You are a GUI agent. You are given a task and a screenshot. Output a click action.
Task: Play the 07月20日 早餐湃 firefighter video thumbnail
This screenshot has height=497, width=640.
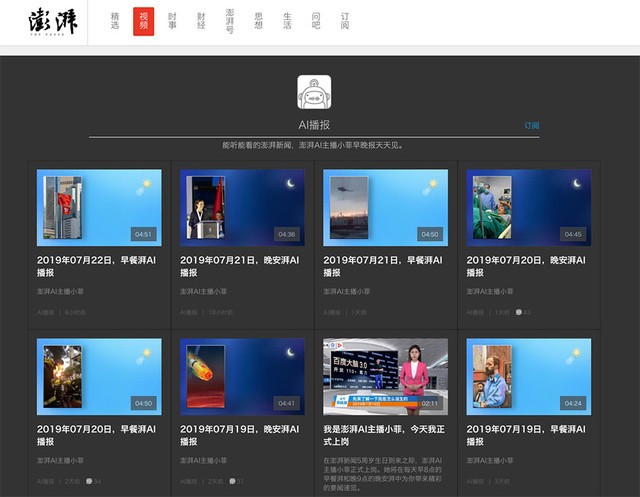99,377
